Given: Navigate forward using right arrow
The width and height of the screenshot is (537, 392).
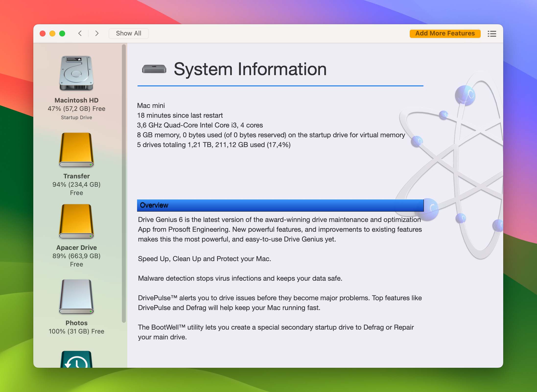Looking at the screenshot, I should point(96,33).
